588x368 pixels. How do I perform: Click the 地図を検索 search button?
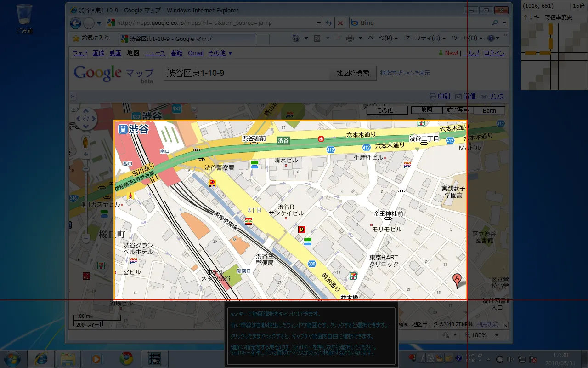[x=353, y=73]
